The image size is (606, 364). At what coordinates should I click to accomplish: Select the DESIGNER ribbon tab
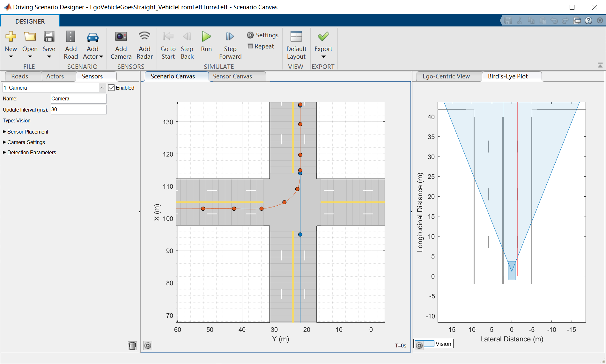30,21
